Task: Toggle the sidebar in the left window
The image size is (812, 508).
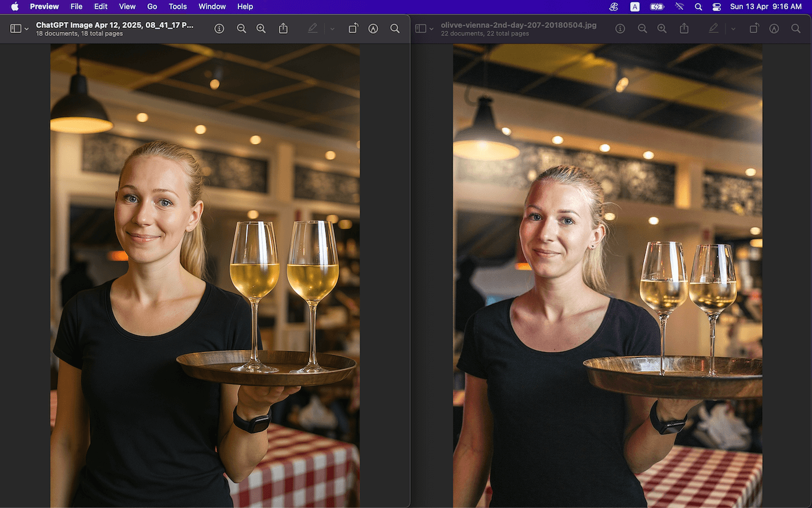Action: (x=16, y=28)
